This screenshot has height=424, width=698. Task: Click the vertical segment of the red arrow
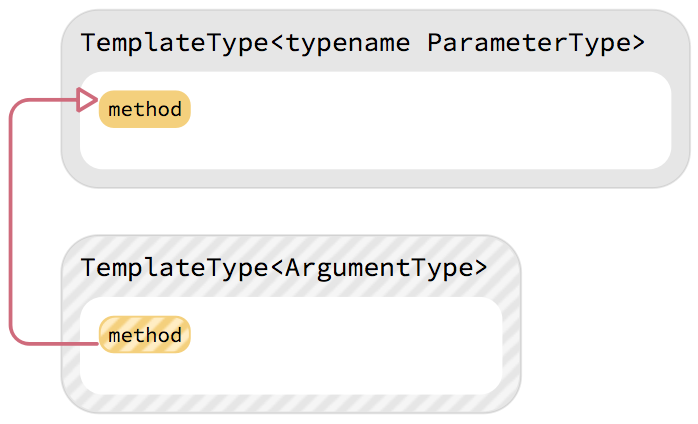tap(11, 222)
